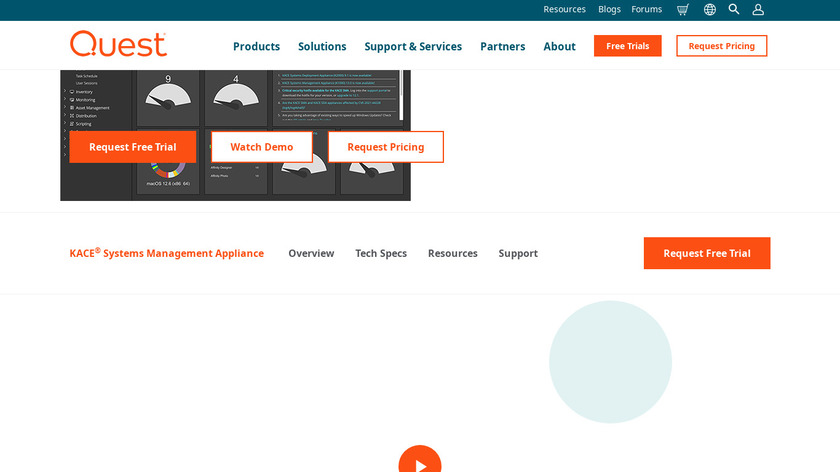The height and width of the screenshot is (472, 840).
Task: Open the user account icon
Action: point(758,10)
